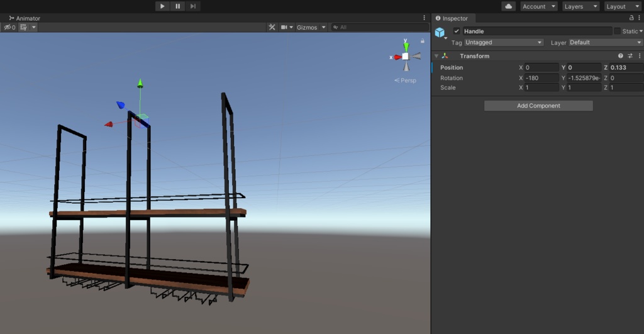Open the Gizmos dropdown arrow
This screenshot has height=334, width=644.
(x=324, y=27)
